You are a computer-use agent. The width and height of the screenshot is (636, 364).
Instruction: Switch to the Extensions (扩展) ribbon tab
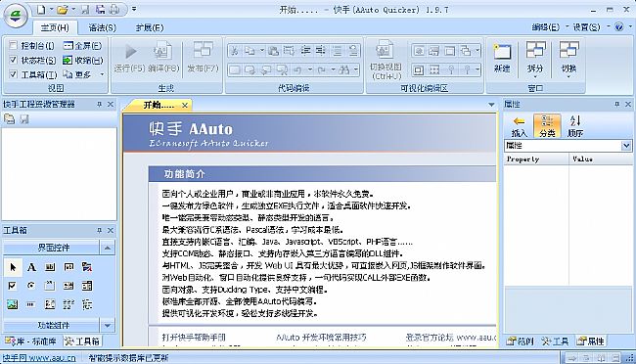150,27
